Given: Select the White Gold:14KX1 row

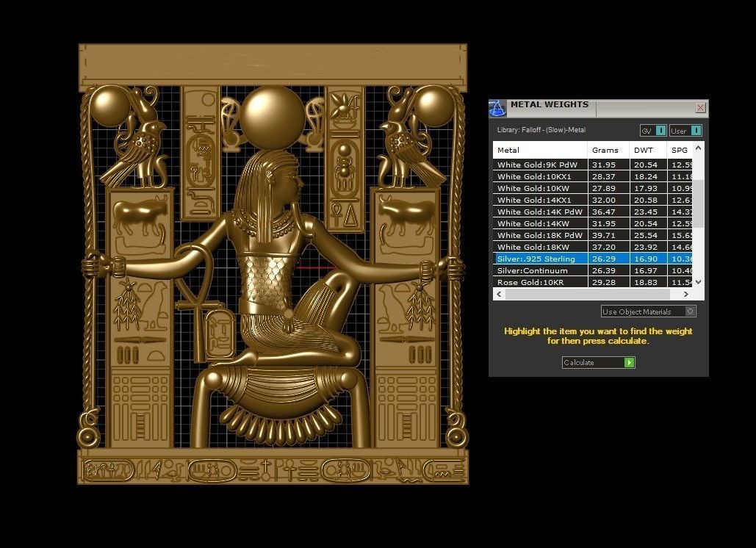Looking at the screenshot, I should [593, 200].
